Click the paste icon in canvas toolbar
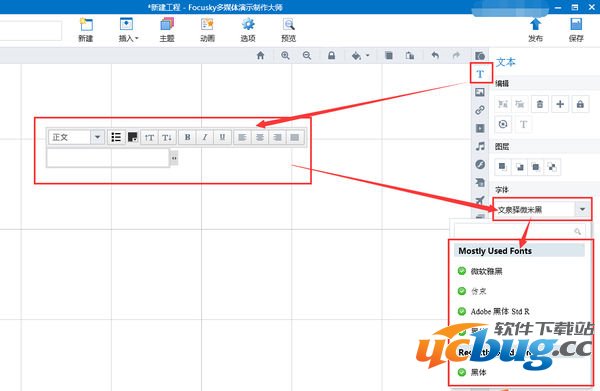The height and width of the screenshot is (391, 600). [410, 55]
